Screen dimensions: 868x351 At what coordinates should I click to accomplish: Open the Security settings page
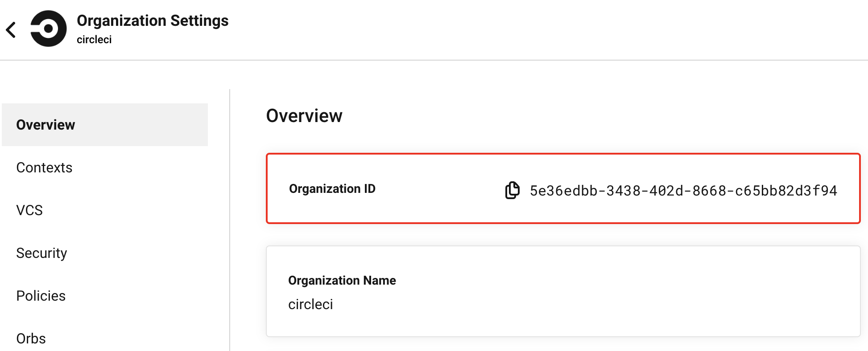pos(41,253)
